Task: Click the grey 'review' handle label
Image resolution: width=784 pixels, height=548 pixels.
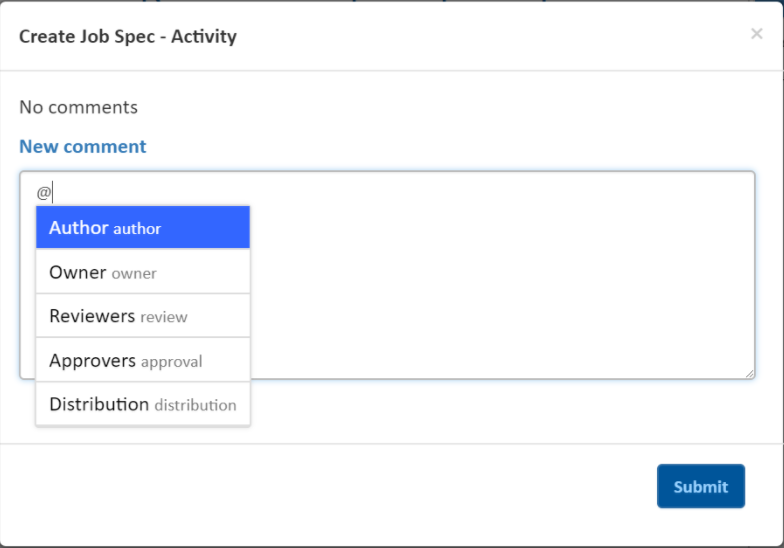Action: coord(164,317)
